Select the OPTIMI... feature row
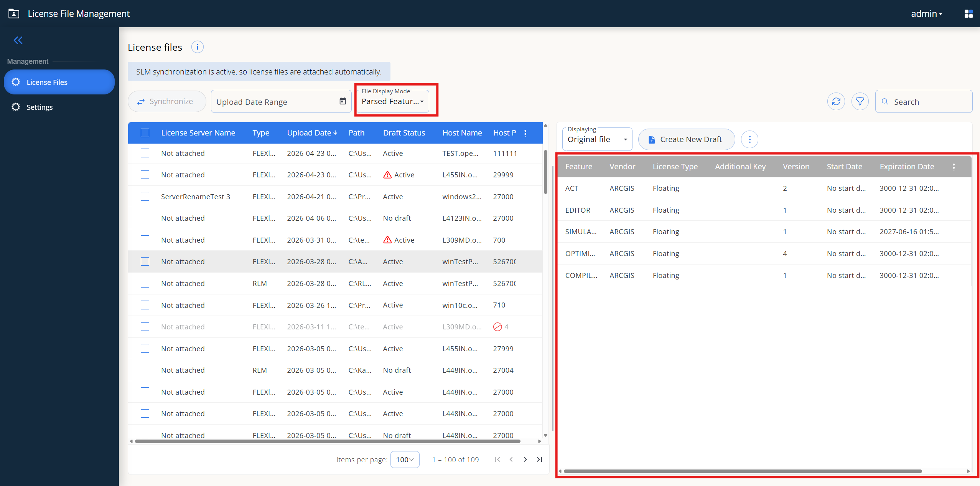Screen dimensions: 980x486 [764, 254]
